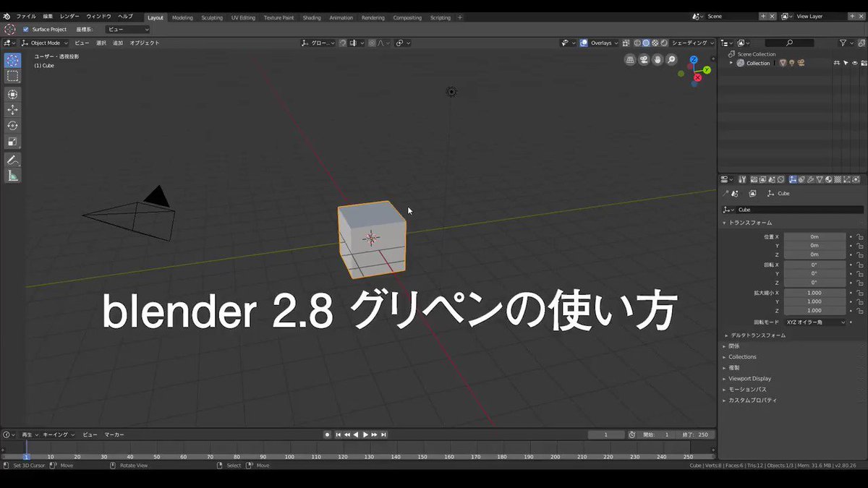
Task: Click the X axis on navigation gizmo
Action: (698, 77)
